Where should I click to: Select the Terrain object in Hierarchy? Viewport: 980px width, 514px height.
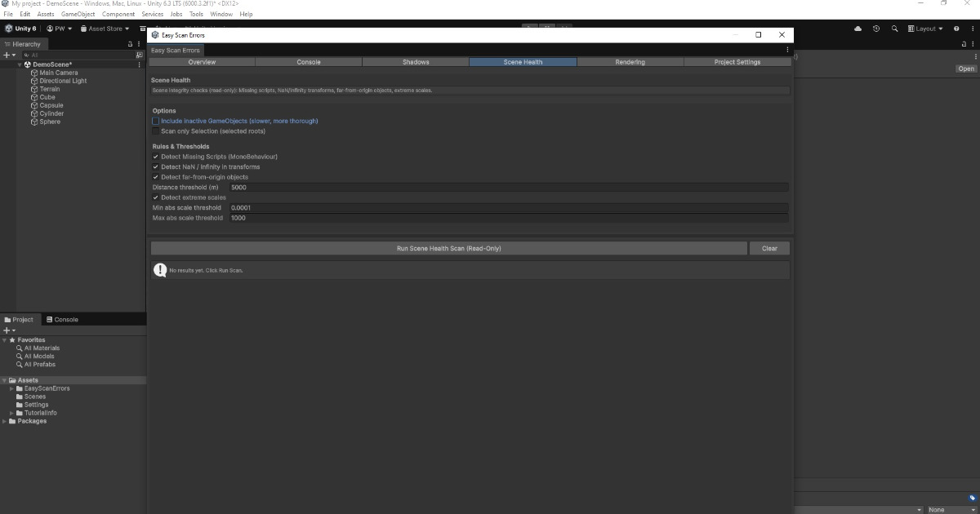coord(49,89)
